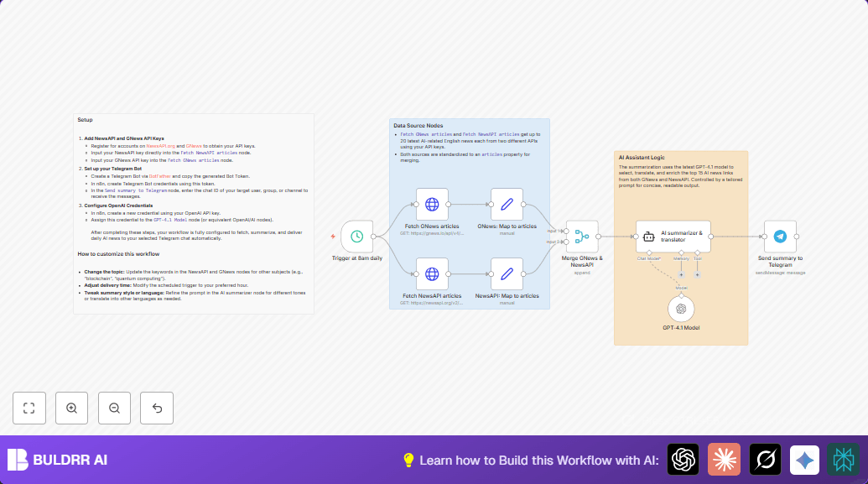Click the Telegram node output connector
The image size is (868, 484).
(797, 237)
